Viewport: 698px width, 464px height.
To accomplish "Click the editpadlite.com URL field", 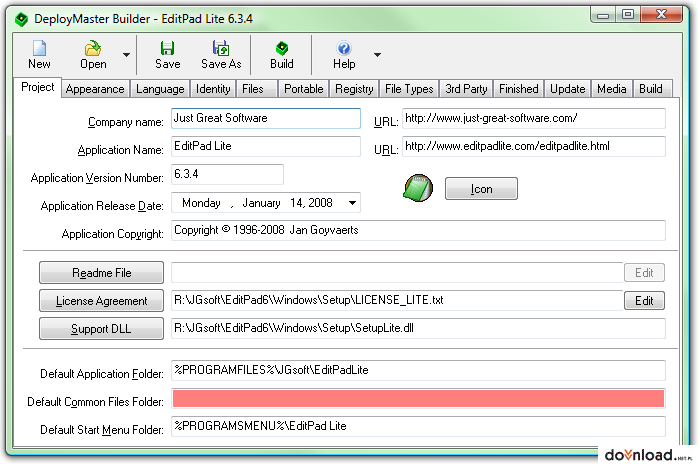I will pyautogui.click(x=534, y=146).
